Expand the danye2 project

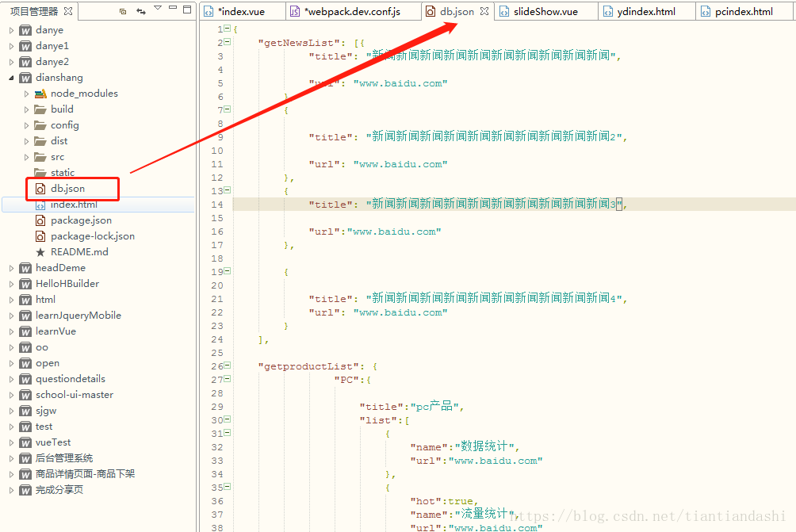(x=11, y=62)
